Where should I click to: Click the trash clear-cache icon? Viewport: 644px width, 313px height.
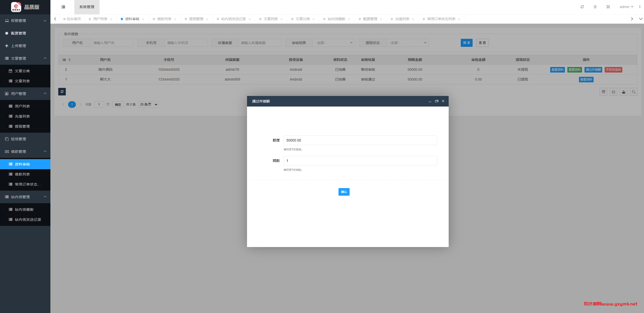pyautogui.click(x=595, y=7)
